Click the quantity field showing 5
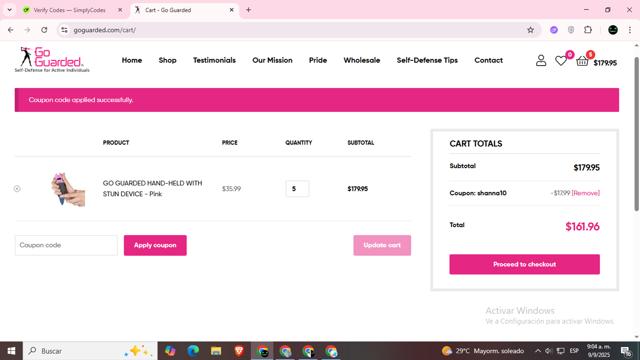 (x=297, y=189)
